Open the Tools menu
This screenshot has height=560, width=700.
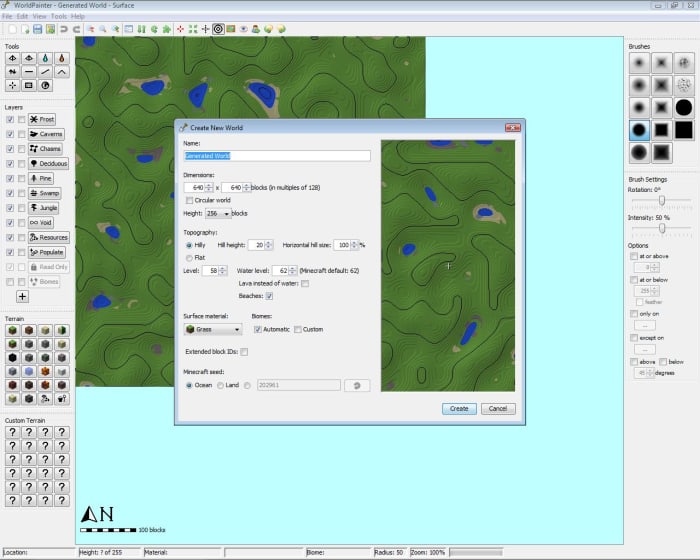(58, 17)
